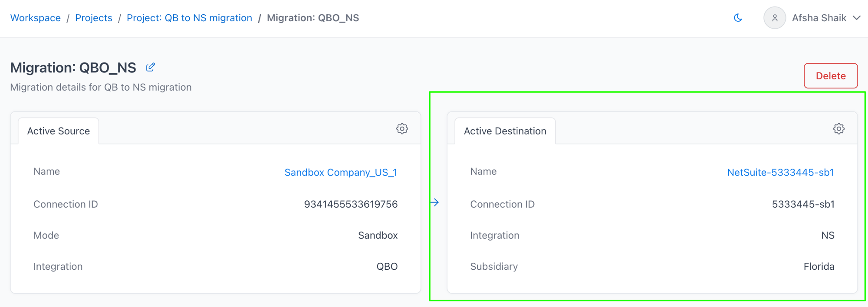This screenshot has height=307, width=868.
Task: Go to Workspace breadcrumb
Action: click(x=36, y=18)
